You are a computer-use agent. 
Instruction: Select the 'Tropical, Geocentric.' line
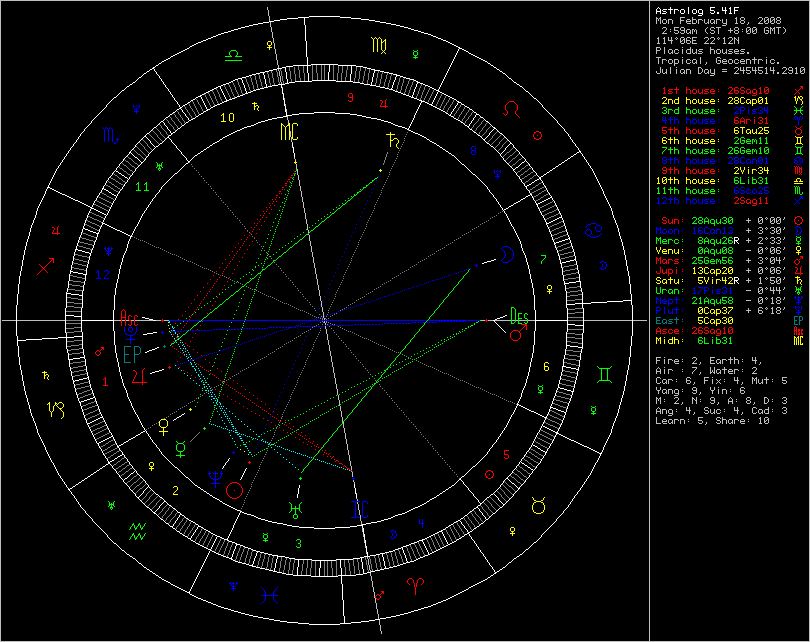tap(718, 60)
